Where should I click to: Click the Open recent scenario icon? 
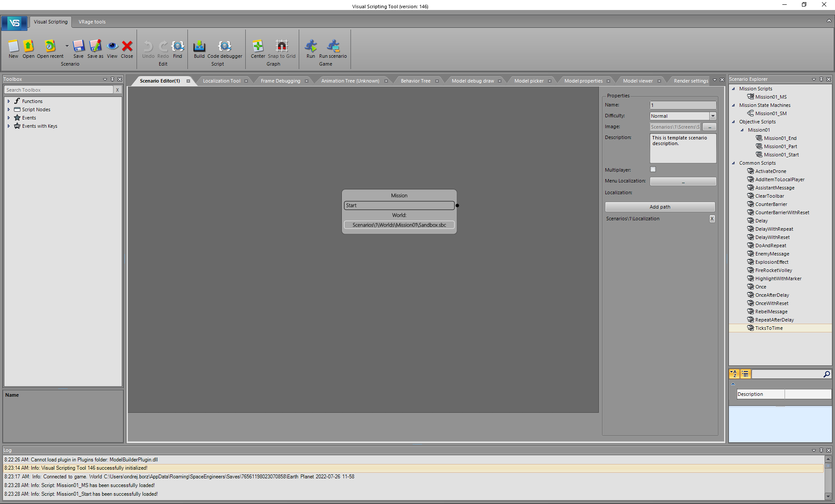click(50, 46)
